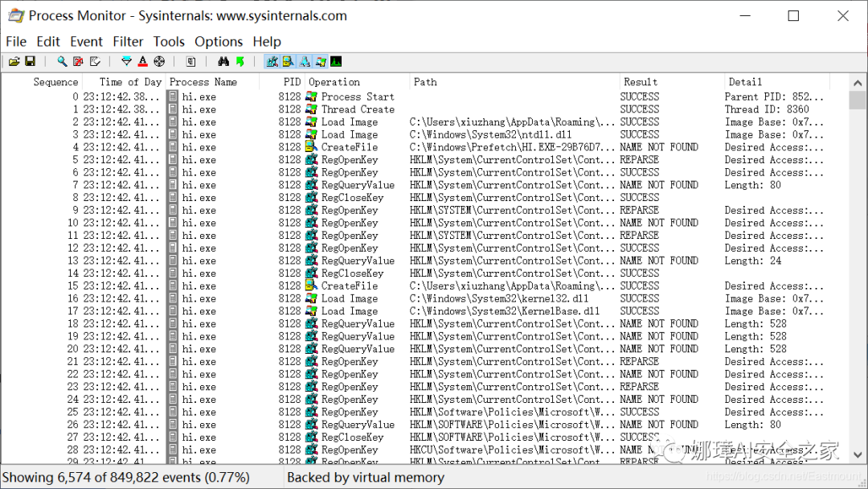Click Load Image icon in sequence 2 row
868x489 pixels.
tap(312, 122)
